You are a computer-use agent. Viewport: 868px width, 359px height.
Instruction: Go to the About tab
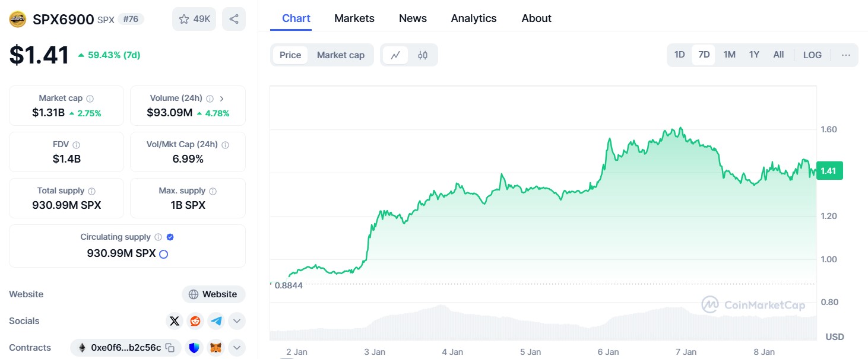pos(537,18)
